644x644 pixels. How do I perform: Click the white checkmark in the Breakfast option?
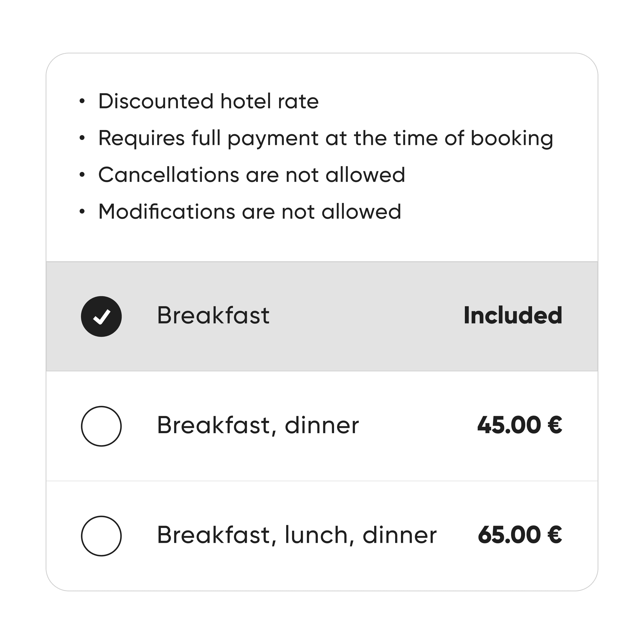pos(102,317)
